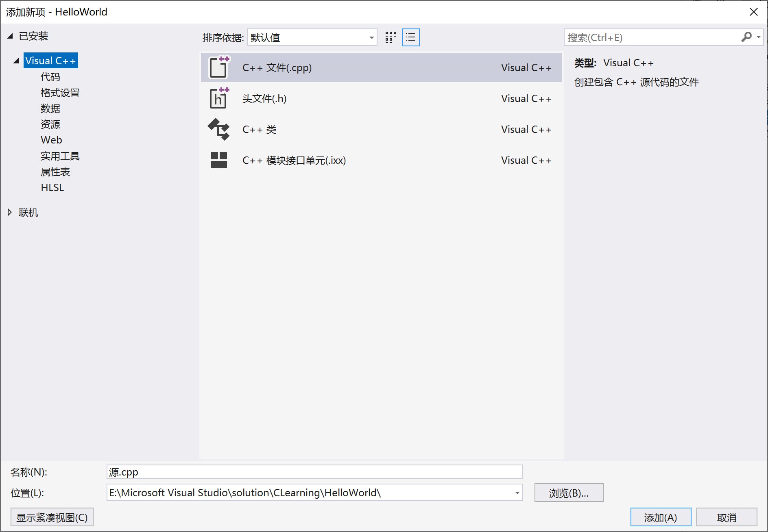Screen dimensions: 768x532
Task: Select the C++ 类 class icon
Action: (x=219, y=129)
